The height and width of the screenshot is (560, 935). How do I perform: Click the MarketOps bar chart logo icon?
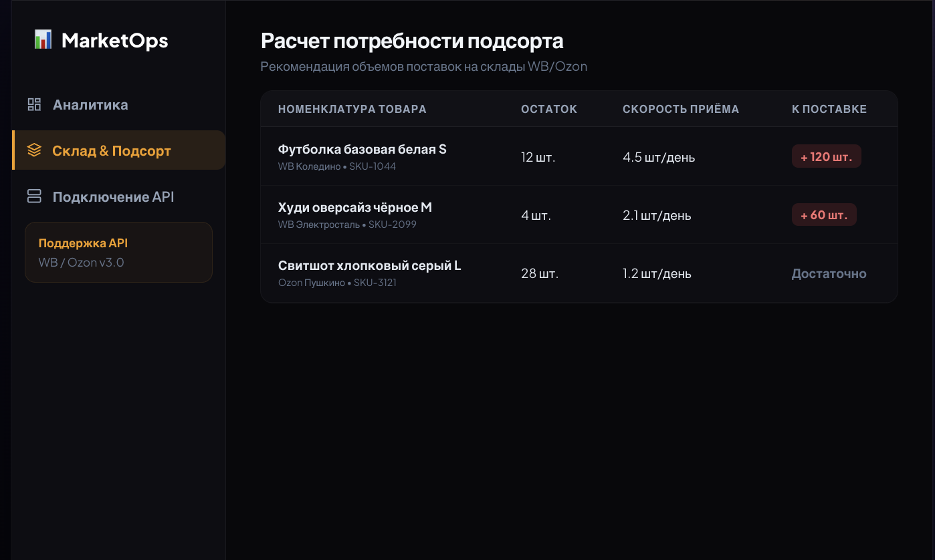[x=43, y=40]
